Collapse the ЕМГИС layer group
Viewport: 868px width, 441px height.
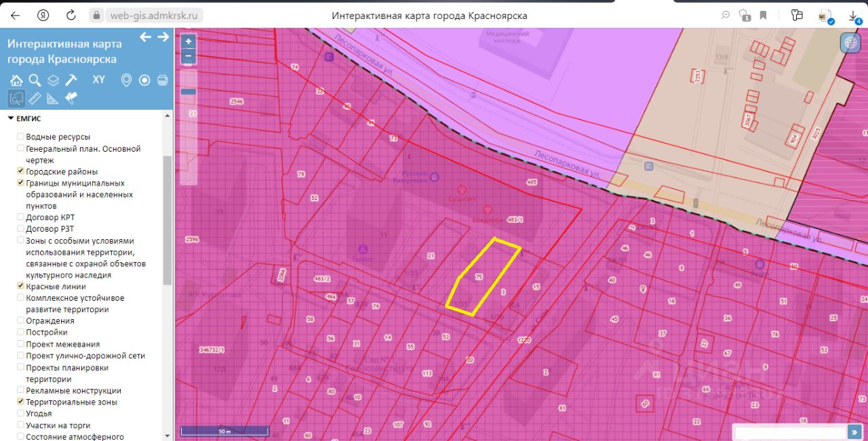tap(11, 119)
